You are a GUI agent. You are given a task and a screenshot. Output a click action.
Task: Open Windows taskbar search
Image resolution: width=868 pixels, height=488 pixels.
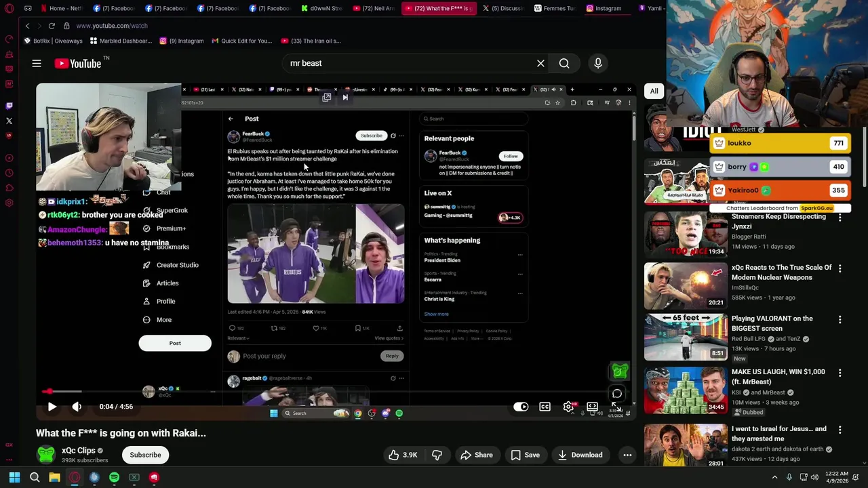35,477
